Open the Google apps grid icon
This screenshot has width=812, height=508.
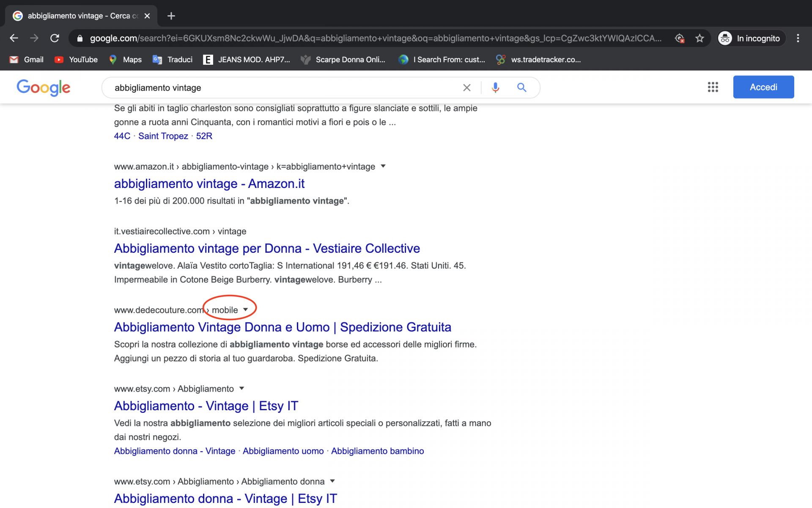click(x=713, y=87)
